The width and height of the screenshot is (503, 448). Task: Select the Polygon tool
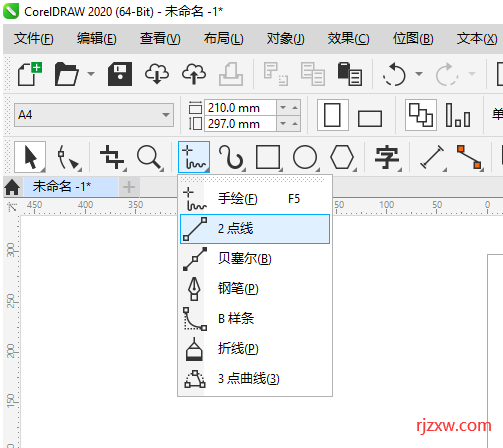[x=342, y=157]
